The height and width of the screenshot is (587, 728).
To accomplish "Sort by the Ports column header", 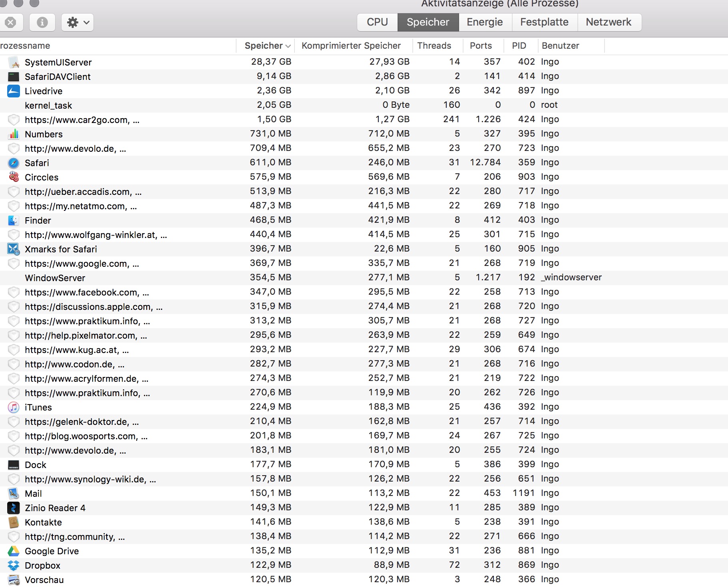I will [x=483, y=46].
